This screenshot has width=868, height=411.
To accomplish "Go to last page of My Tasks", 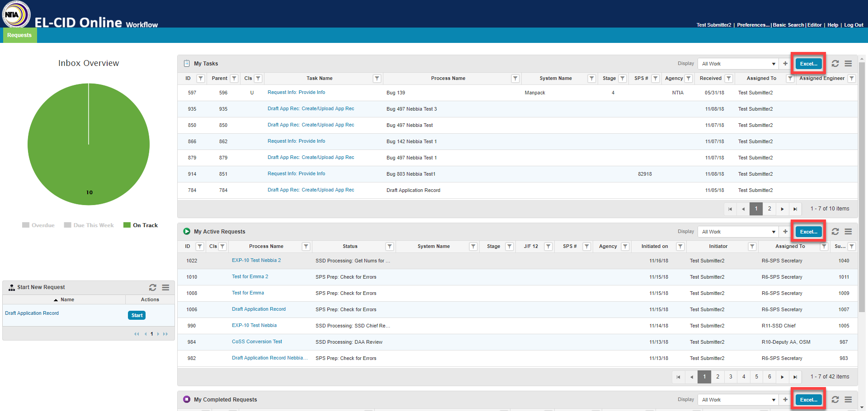I will point(795,209).
